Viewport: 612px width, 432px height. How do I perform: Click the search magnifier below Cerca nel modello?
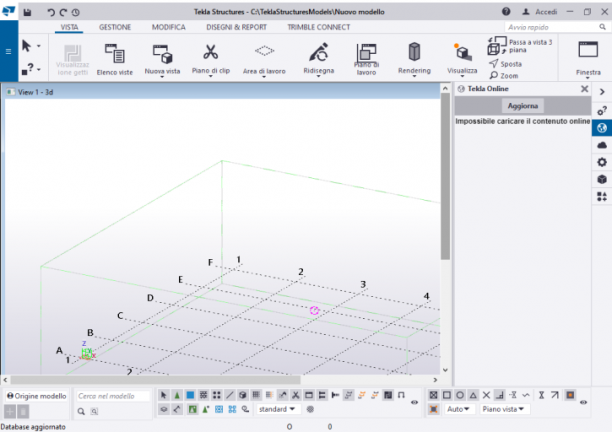[x=81, y=411]
